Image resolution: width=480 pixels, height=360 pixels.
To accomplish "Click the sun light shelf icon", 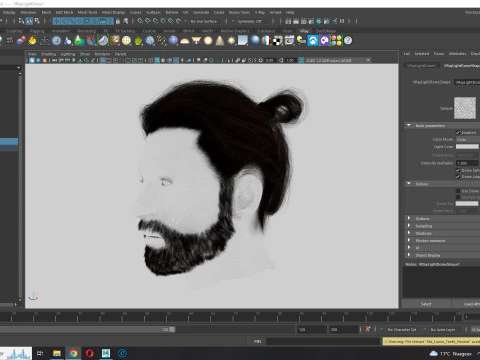I will pyautogui.click(x=231, y=41).
